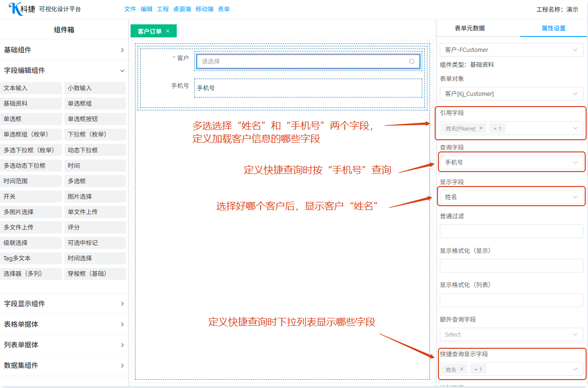The image size is (588, 388).
Task: Open the 显示字段 dropdown showing 姓名
Action: (x=511, y=197)
